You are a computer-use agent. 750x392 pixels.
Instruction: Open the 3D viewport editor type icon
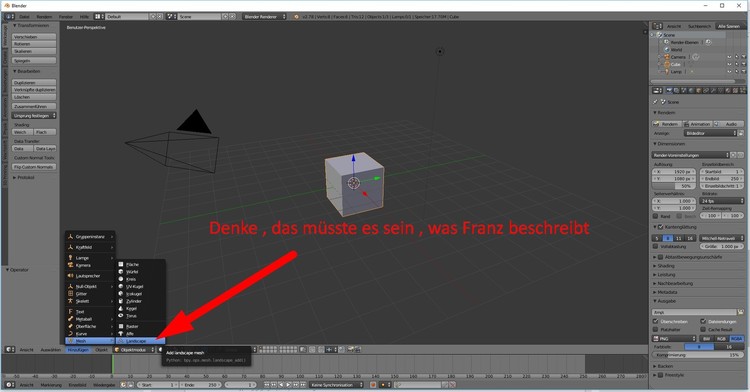pyautogui.click(x=10, y=350)
